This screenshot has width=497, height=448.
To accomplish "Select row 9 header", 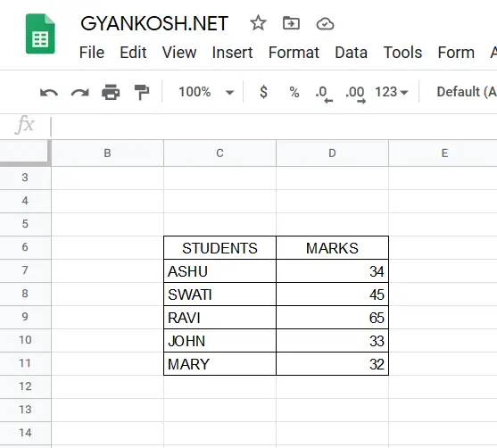I will click(x=25, y=317).
